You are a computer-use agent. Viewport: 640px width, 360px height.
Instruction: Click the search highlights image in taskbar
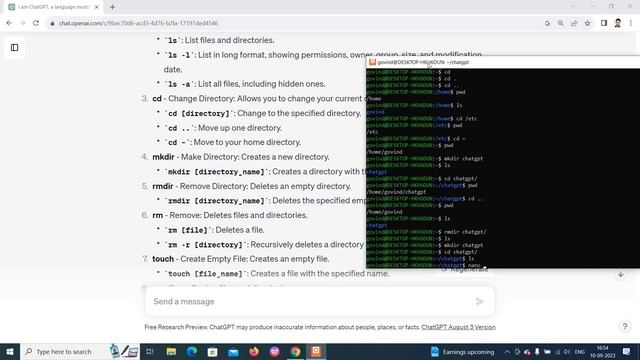tap(124, 351)
